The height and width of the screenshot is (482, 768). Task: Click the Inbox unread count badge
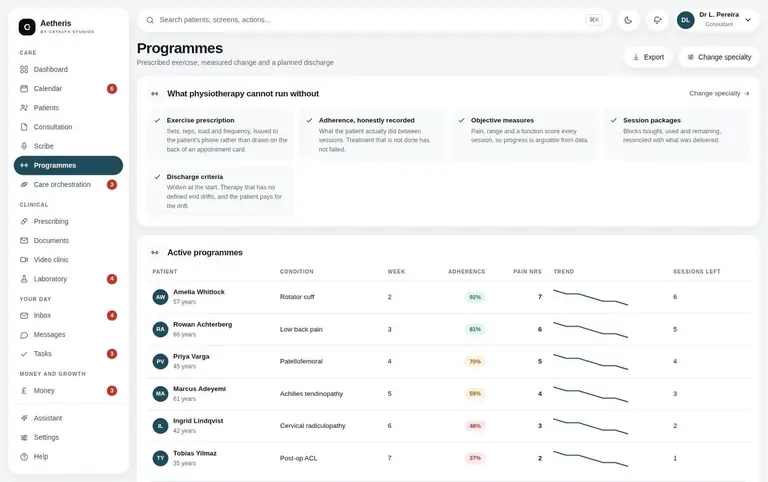click(x=112, y=315)
